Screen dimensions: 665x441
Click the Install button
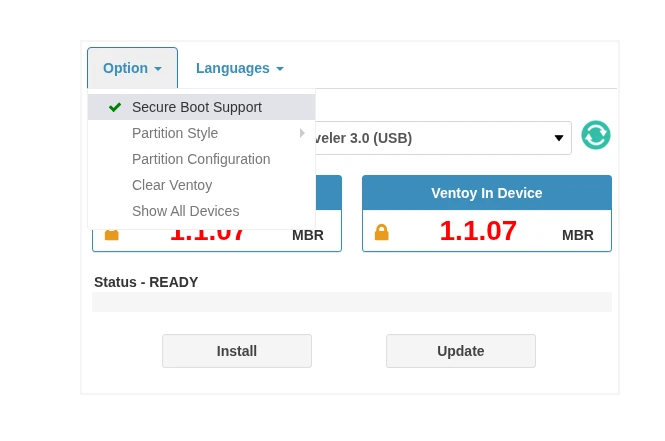(x=237, y=351)
